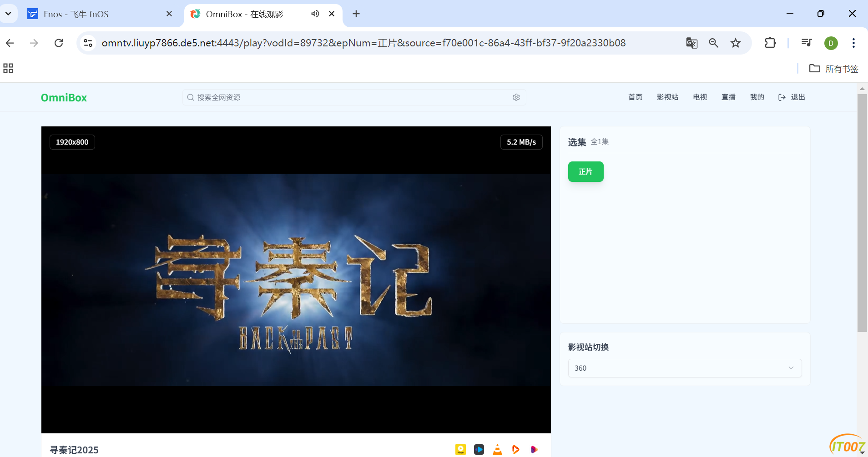Screen dimensions: 868x457
Task: Navigate to the 影视站 menu item
Action: (667, 97)
